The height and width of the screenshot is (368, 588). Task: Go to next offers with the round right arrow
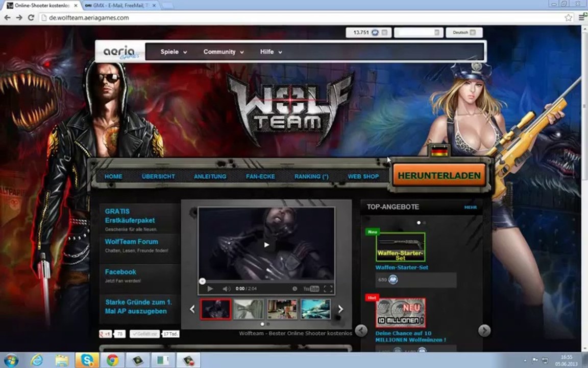pyautogui.click(x=484, y=331)
